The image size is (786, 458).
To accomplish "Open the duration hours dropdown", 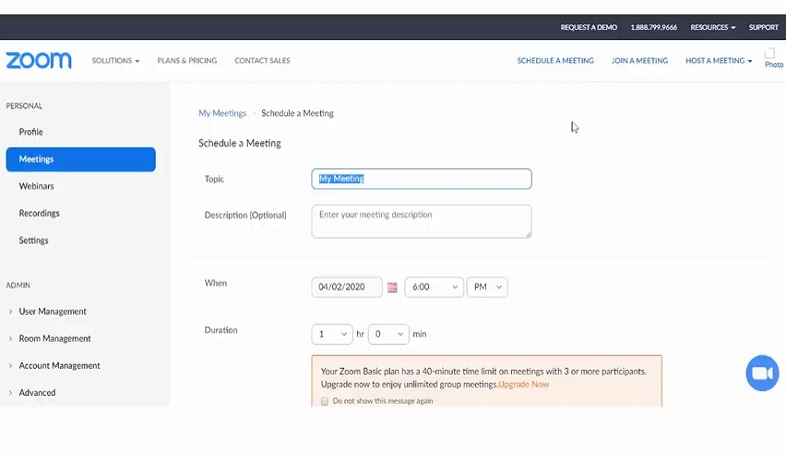I will point(331,334).
